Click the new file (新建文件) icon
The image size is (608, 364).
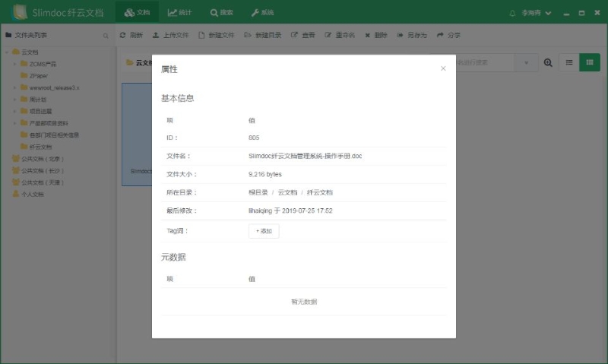click(201, 36)
